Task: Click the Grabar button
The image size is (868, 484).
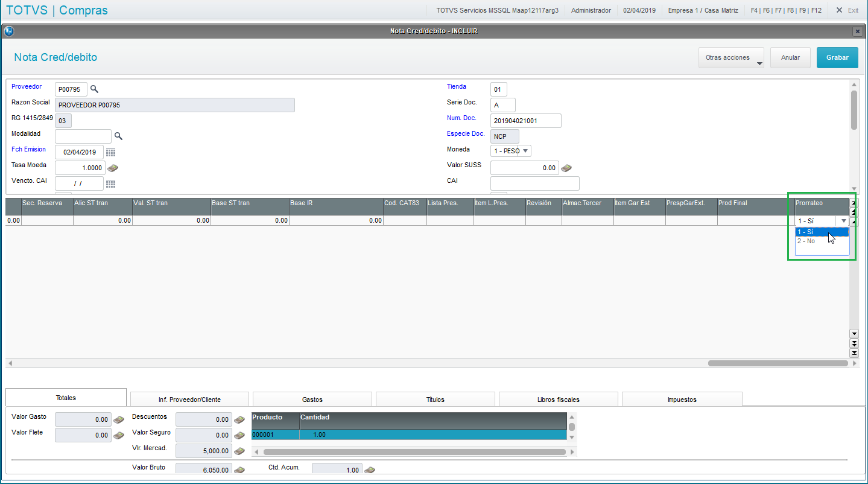Action: (x=837, y=58)
